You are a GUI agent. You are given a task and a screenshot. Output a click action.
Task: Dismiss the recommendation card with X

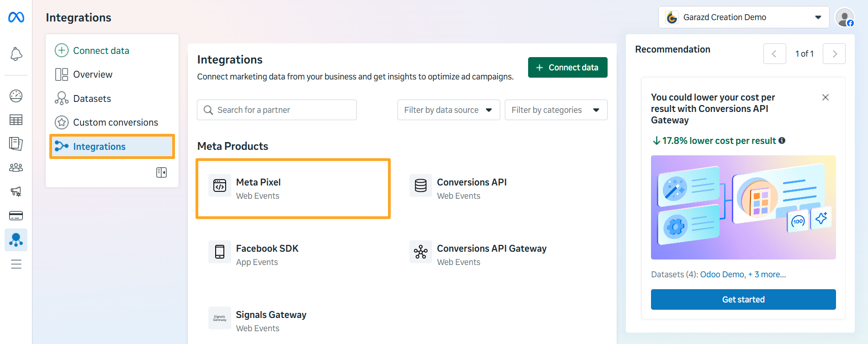tap(826, 97)
